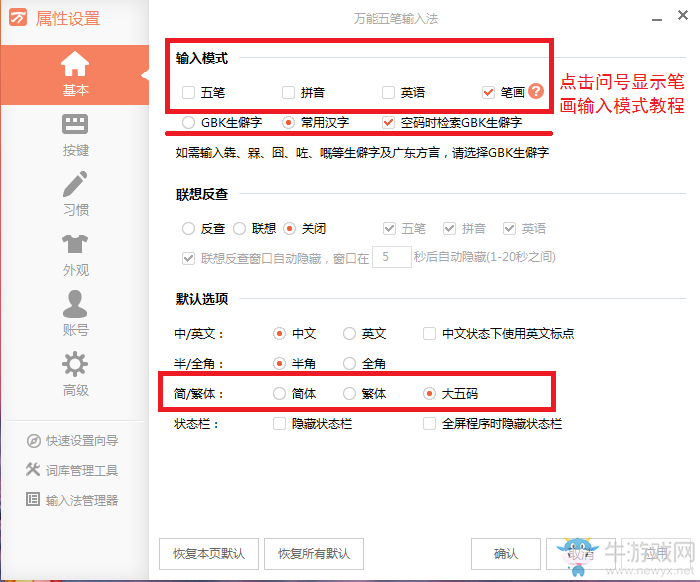
Task: Click the 取消 button
Action: (x=581, y=553)
